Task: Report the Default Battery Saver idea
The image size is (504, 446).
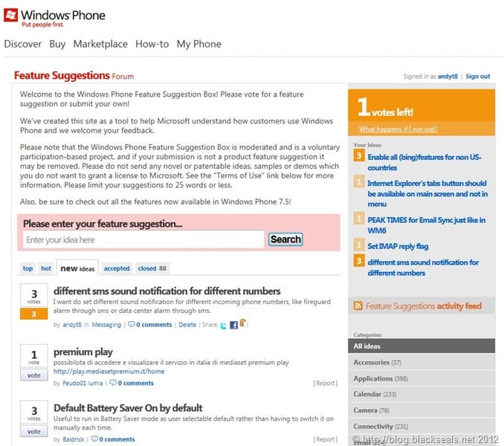Action: [x=326, y=439]
